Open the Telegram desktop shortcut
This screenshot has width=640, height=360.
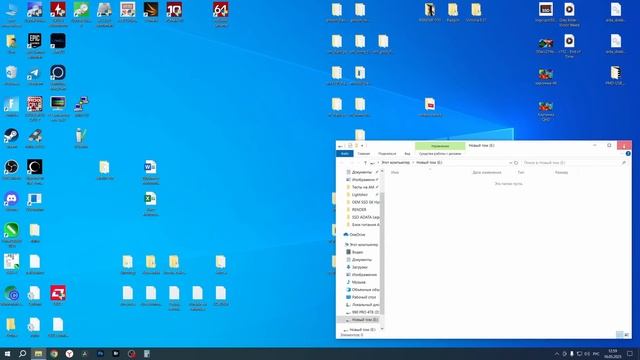pos(35,76)
